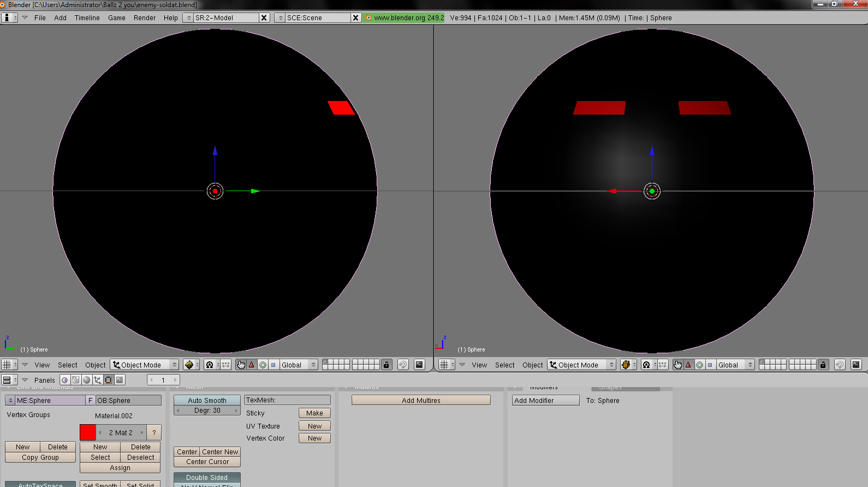Enable rotate manipulator circle in right viewport

tap(699, 365)
